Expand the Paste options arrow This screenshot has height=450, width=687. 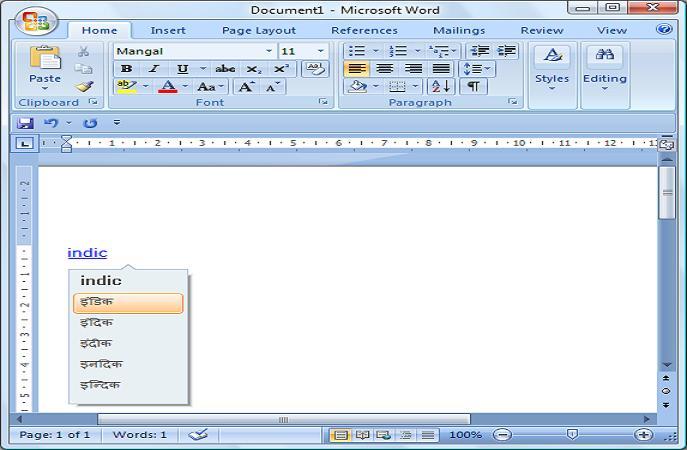pos(45,89)
